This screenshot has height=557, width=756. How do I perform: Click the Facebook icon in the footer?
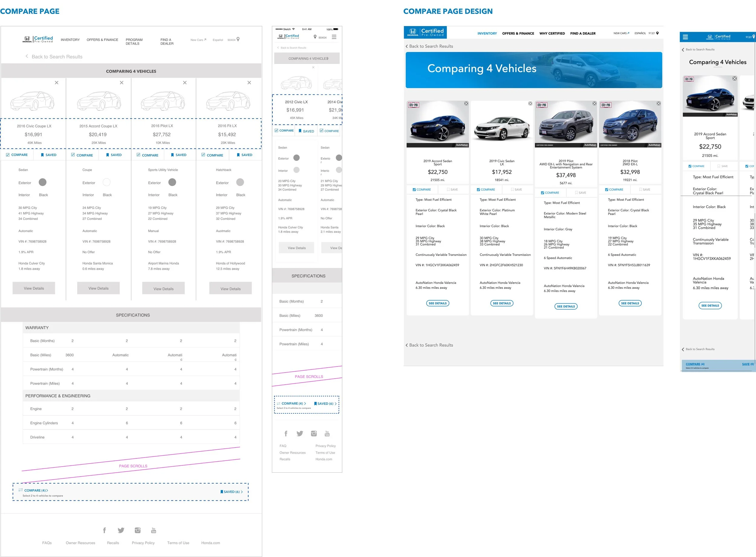[x=105, y=530]
